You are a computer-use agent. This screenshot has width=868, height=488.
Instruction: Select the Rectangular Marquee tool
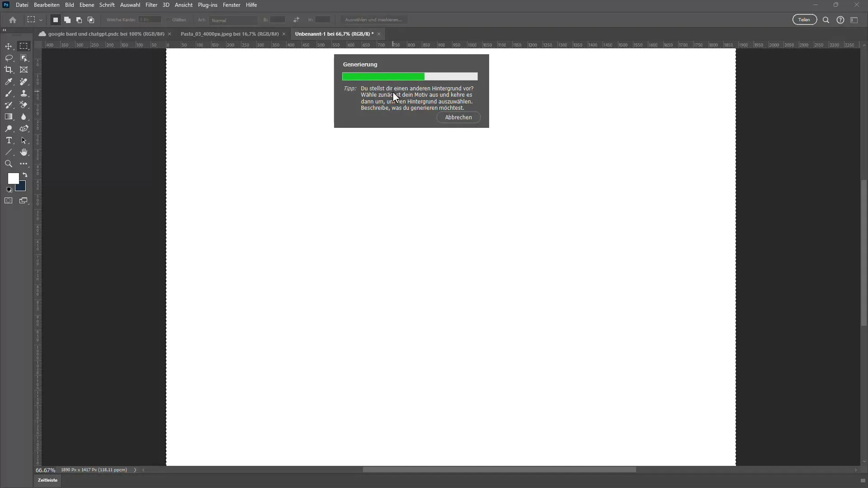click(x=24, y=46)
